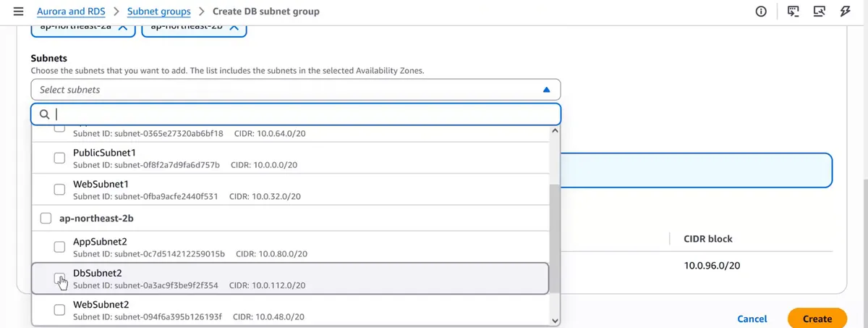Click the Cancel button

click(x=752, y=319)
